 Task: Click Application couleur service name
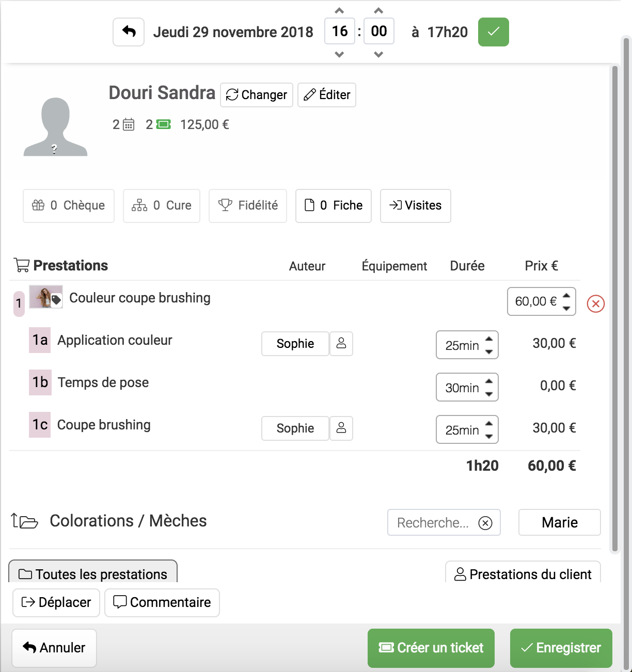pos(115,340)
